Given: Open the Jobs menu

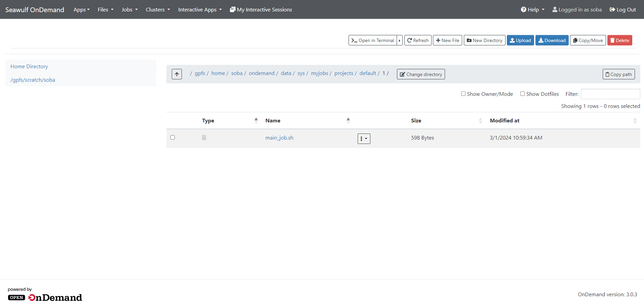Looking at the screenshot, I should click(x=129, y=9).
